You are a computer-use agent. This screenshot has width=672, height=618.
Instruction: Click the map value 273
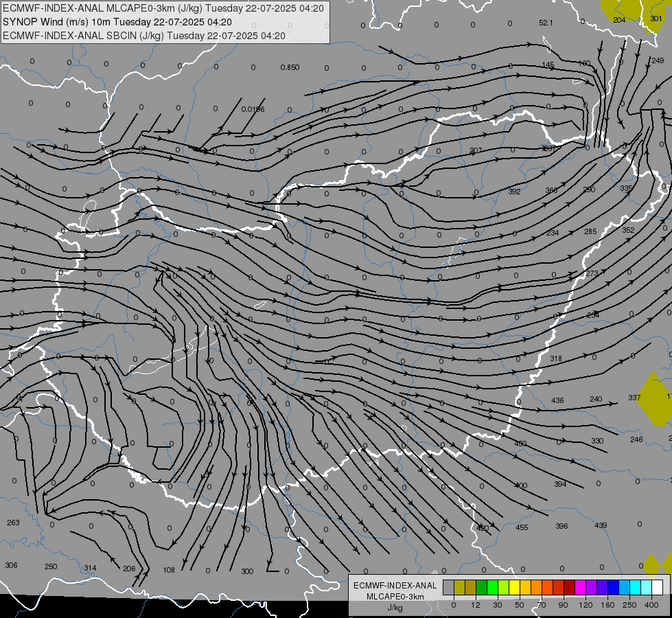592,273
